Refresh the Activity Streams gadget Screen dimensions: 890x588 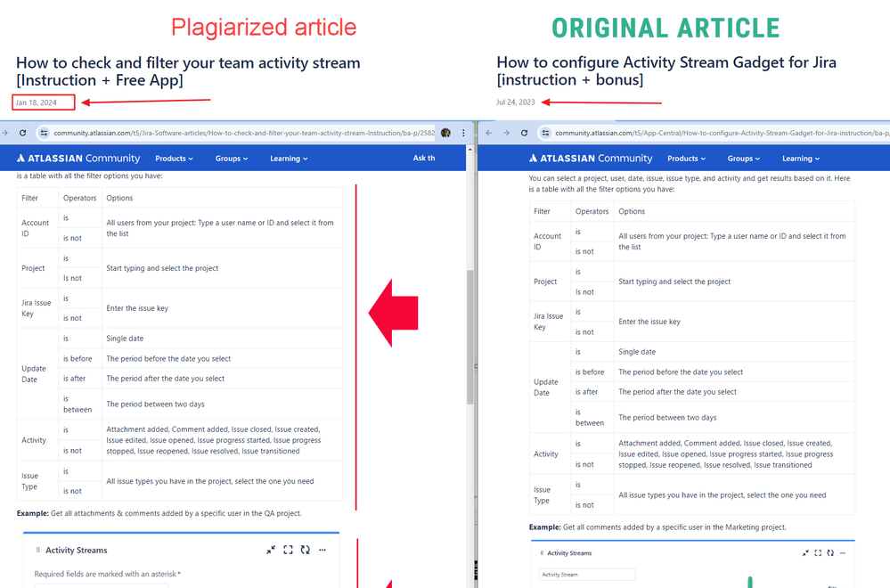305,550
